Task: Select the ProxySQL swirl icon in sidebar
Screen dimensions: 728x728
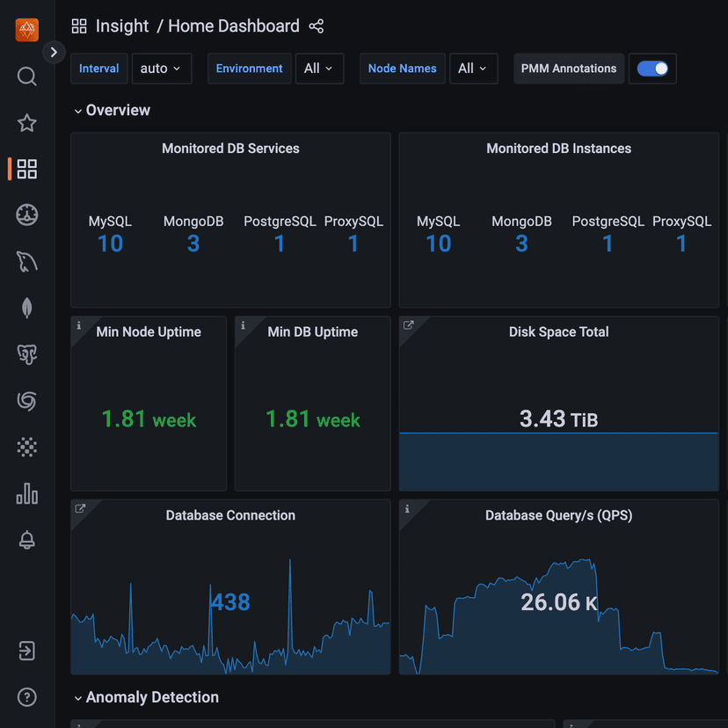Action: (26, 401)
